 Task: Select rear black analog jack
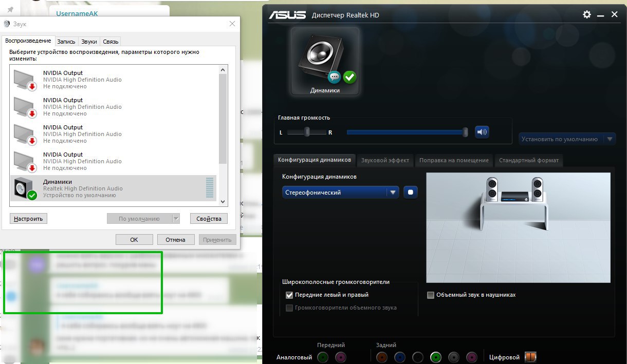tap(418, 357)
